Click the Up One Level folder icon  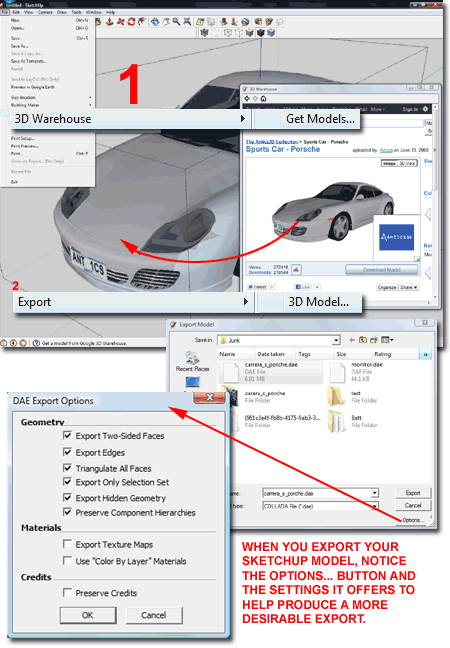(363, 340)
